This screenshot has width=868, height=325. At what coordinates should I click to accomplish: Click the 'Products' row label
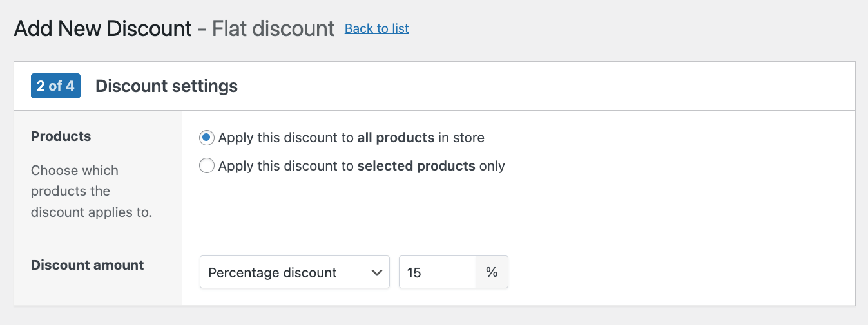tap(61, 136)
